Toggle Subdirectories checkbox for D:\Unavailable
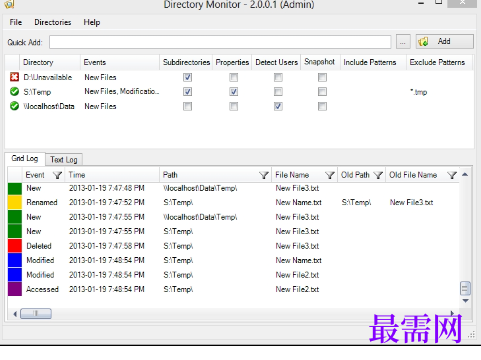 point(188,78)
